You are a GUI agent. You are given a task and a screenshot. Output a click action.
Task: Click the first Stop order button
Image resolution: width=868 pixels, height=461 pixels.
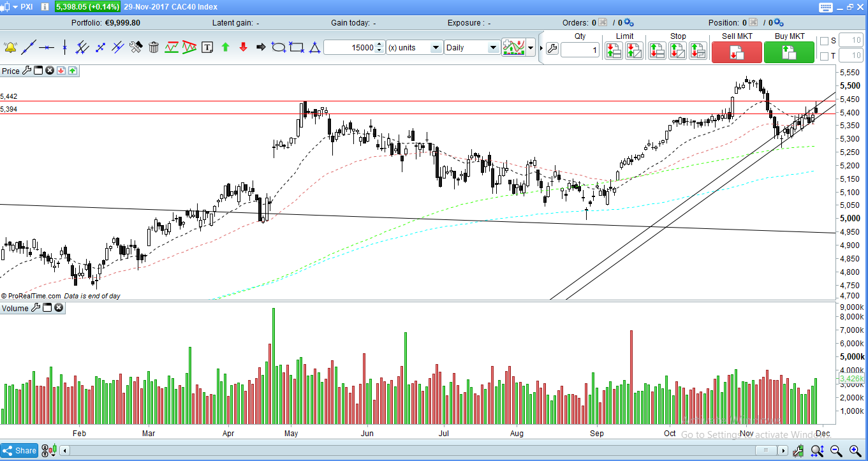(657, 51)
